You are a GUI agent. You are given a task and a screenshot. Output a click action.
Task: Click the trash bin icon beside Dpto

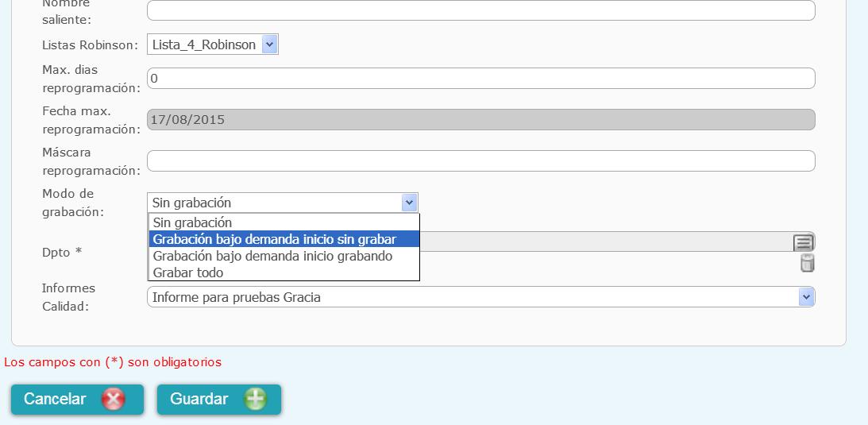coord(808,264)
